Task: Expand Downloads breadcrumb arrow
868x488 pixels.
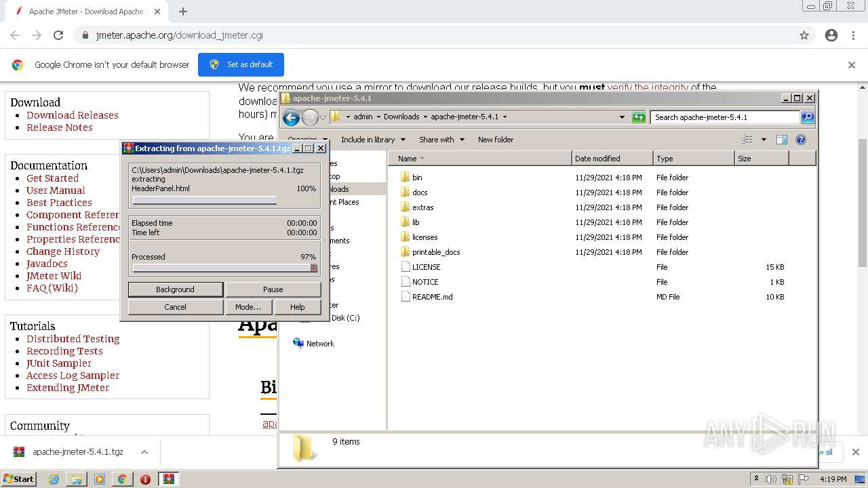Action: click(x=426, y=117)
